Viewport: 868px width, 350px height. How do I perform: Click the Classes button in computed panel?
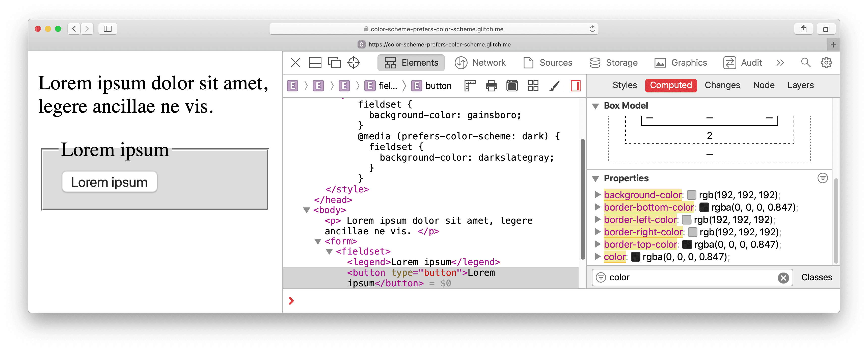(817, 278)
